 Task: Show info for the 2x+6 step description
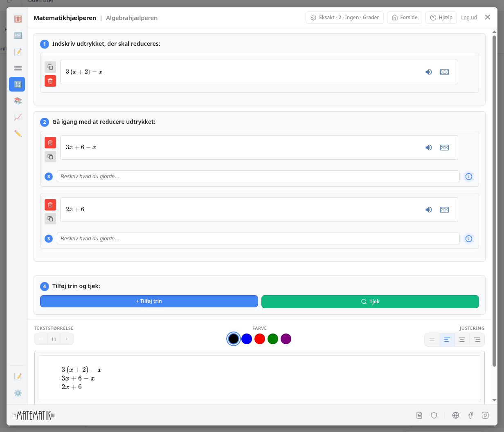(x=469, y=239)
